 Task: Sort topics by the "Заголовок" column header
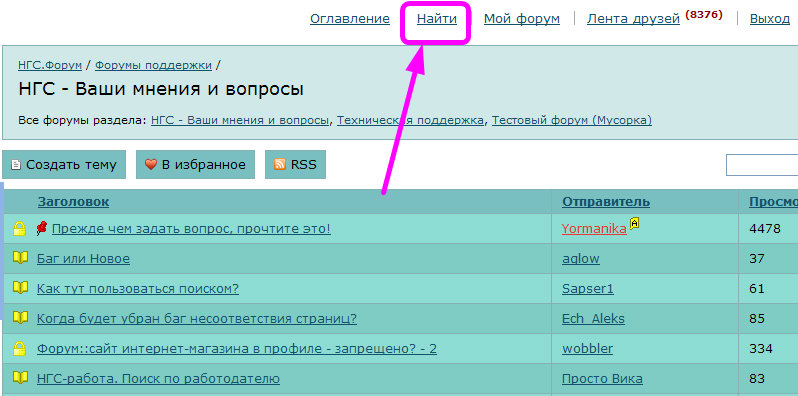(73, 202)
